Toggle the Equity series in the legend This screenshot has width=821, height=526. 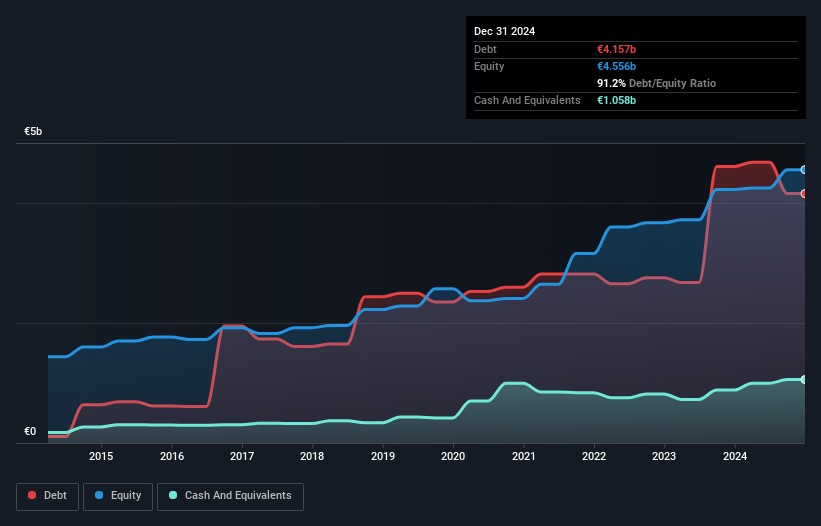point(116,496)
